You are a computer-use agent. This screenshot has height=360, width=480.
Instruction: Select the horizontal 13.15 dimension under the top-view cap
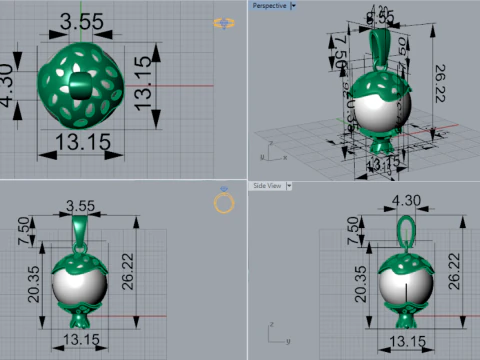click(x=83, y=142)
